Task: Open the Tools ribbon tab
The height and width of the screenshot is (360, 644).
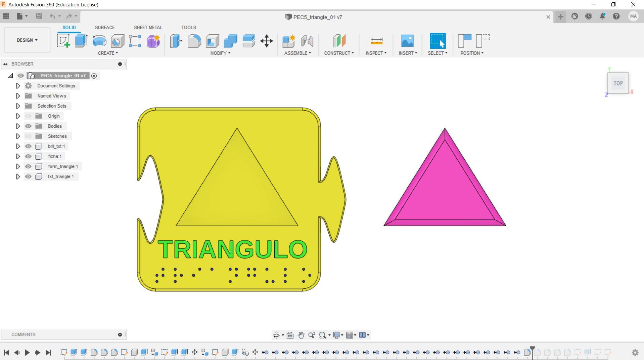Action: 188,28
